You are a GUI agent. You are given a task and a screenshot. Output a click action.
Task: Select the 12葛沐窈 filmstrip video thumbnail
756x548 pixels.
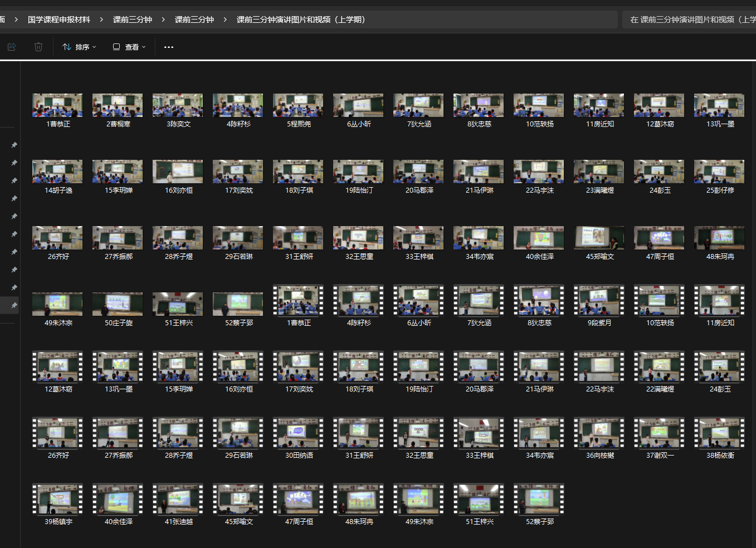click(x=57, y=367)
